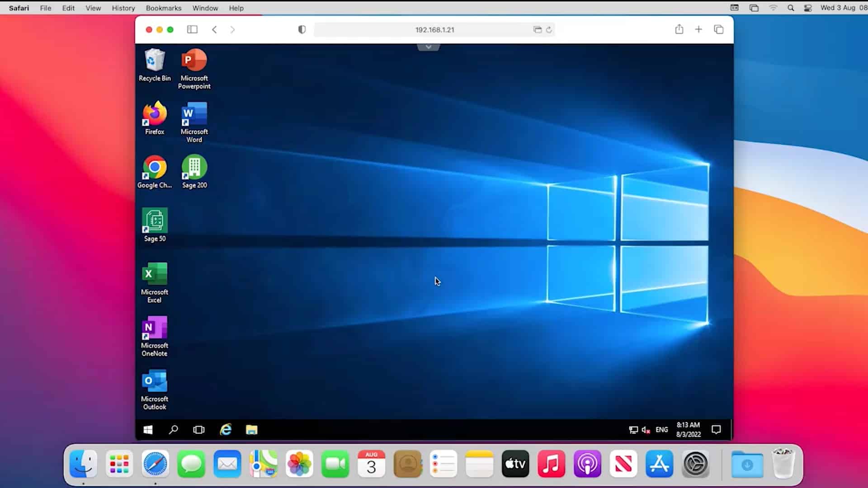
Task: Open Sage 200 application
Action: point(194,171)
